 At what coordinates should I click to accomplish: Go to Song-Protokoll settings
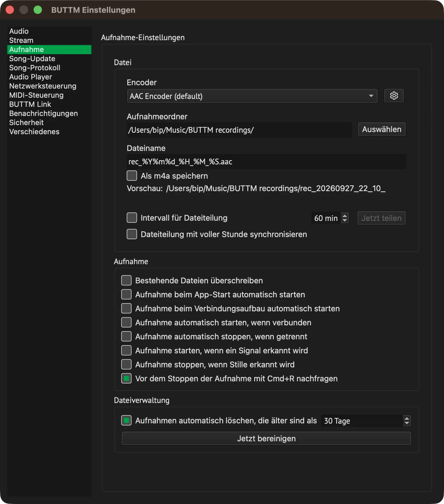49,68
